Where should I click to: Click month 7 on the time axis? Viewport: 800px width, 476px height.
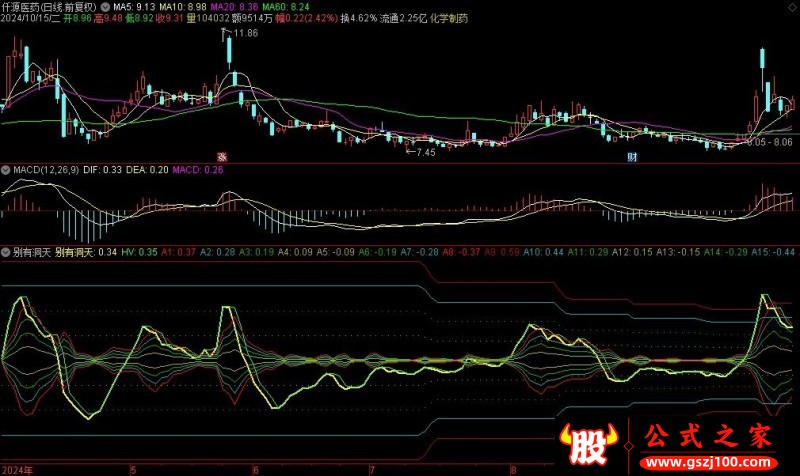[371, 468]
